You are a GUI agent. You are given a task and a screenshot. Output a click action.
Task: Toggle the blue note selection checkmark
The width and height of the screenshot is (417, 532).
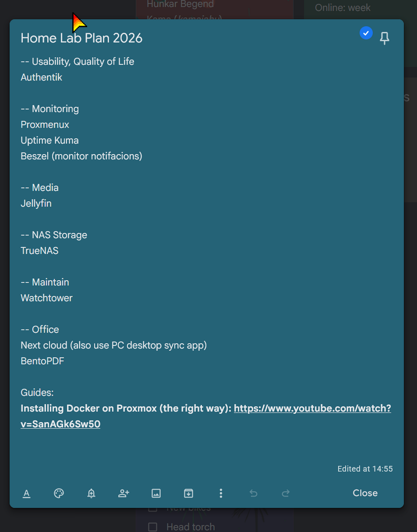pyautogui.click(x=366, y=33)
